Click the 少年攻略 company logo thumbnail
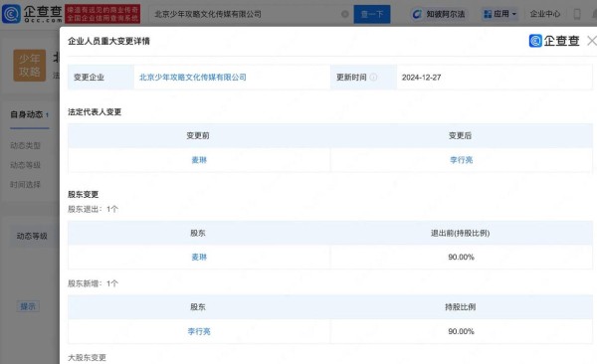This screenshot has height=364, width=597. tap(30, 65)
